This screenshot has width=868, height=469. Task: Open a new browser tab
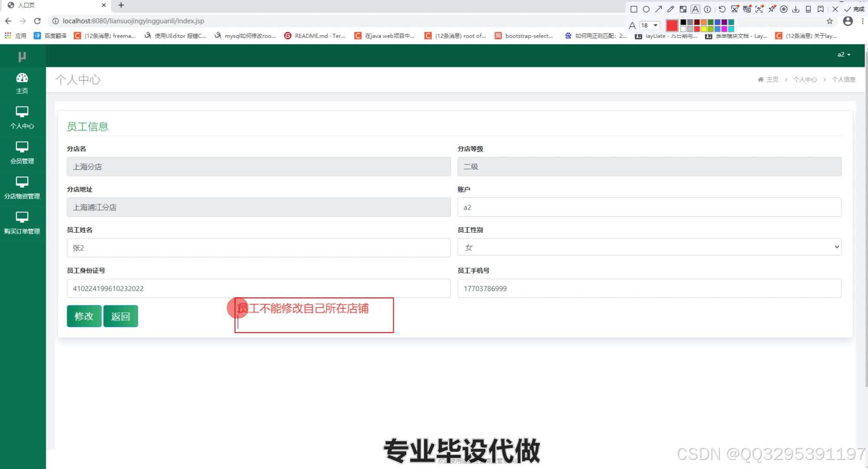pyautogui.click(x=121, y=5)
